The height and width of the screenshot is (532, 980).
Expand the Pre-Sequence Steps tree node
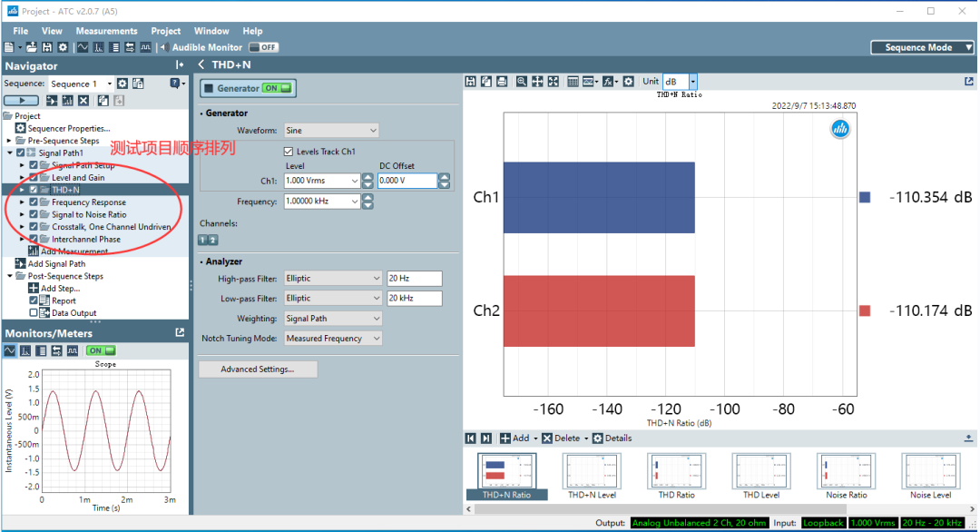pyautogui.click(x=9, y=141)
